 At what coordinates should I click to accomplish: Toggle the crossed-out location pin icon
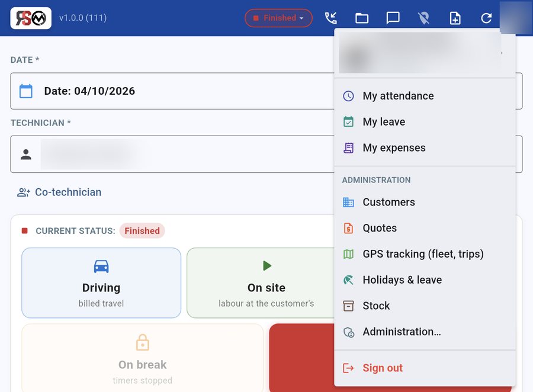pos(424,18)
